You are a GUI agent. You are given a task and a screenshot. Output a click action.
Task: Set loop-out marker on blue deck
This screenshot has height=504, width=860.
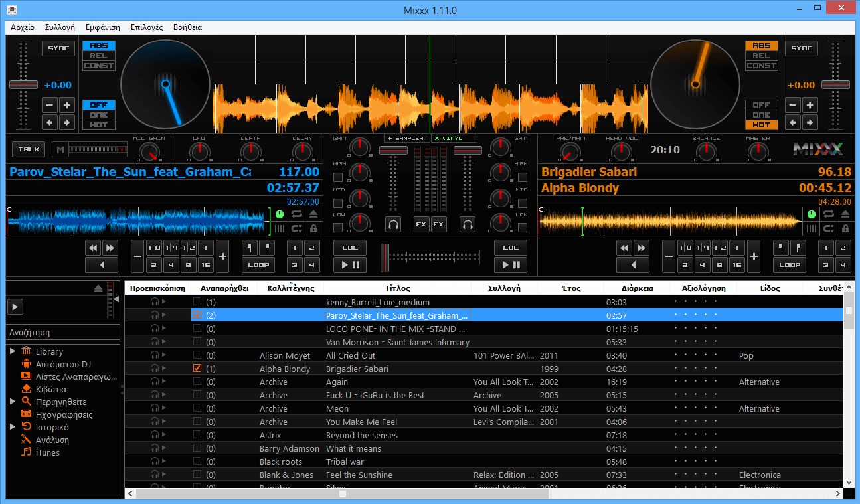[x=268, y=248]
